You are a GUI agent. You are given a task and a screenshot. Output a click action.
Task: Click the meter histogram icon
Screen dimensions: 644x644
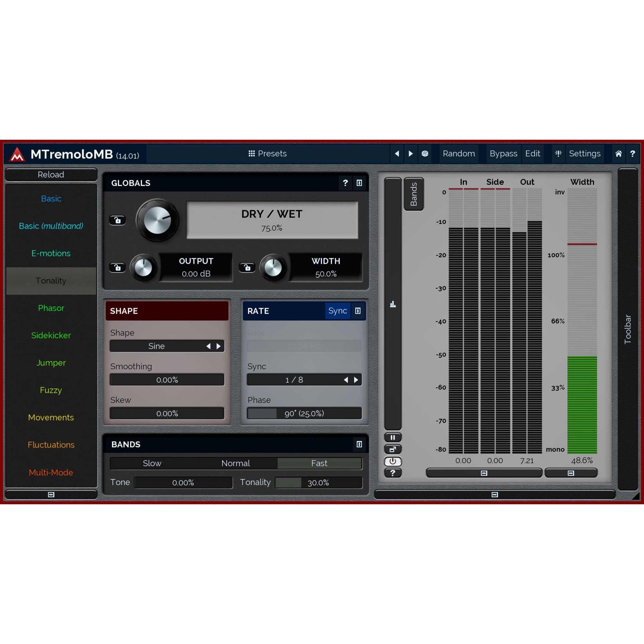point(393,304)
